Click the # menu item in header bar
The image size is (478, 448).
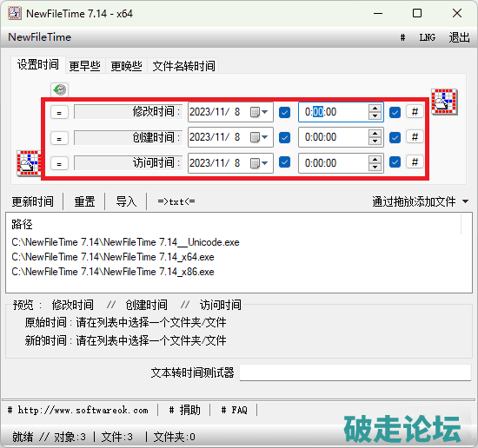pos(402,37)
